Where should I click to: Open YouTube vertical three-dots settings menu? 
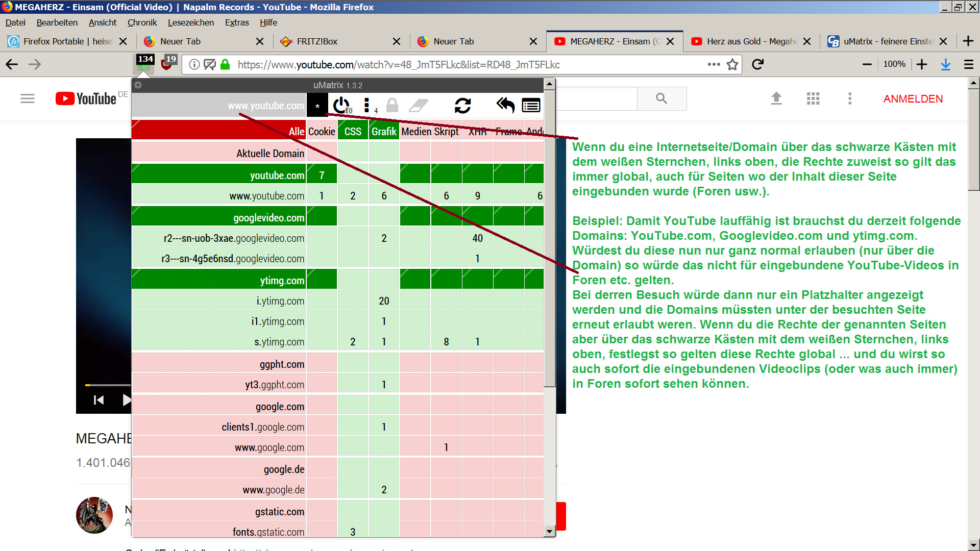tap(849, 98)
